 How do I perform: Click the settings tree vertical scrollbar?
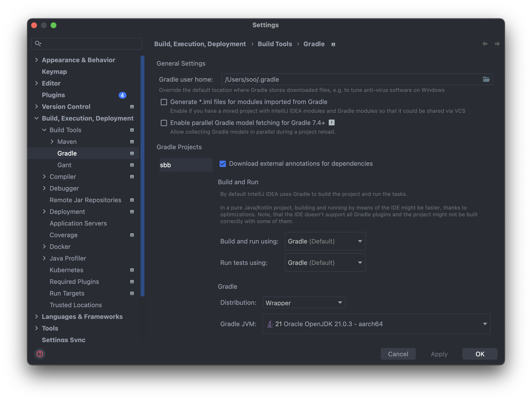click(x=142, y=176)
